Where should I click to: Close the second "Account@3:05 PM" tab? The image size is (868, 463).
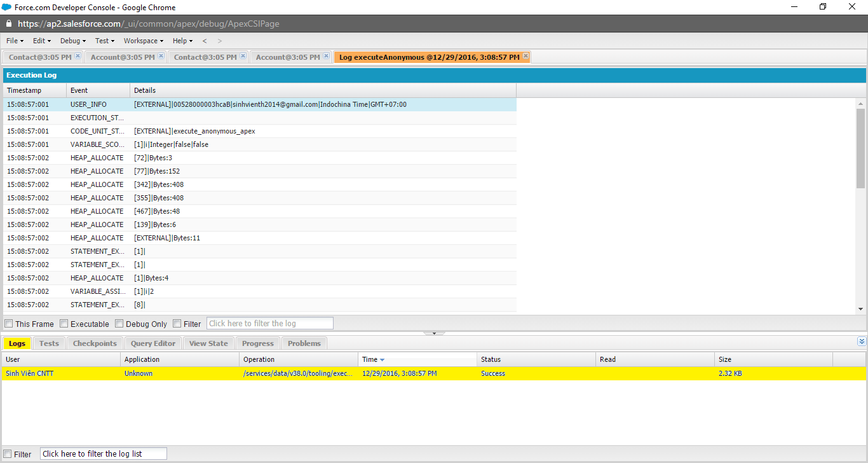pos(326,56)
